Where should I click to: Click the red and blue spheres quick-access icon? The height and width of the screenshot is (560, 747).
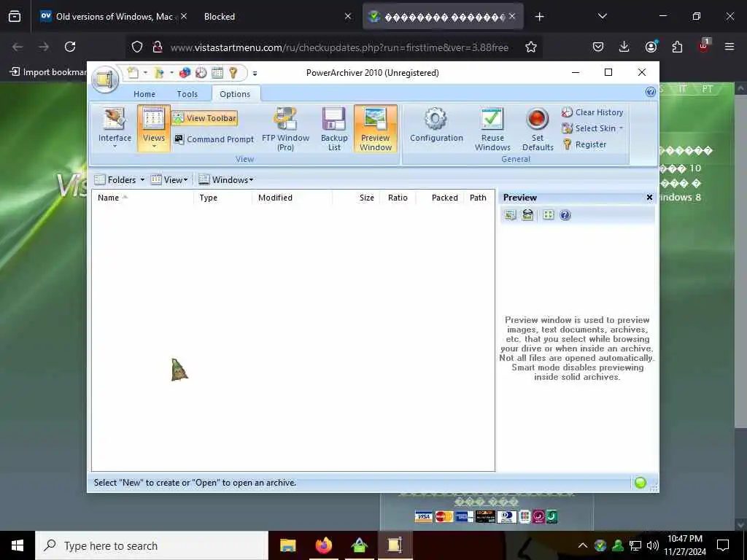click(x=185, y=73)
